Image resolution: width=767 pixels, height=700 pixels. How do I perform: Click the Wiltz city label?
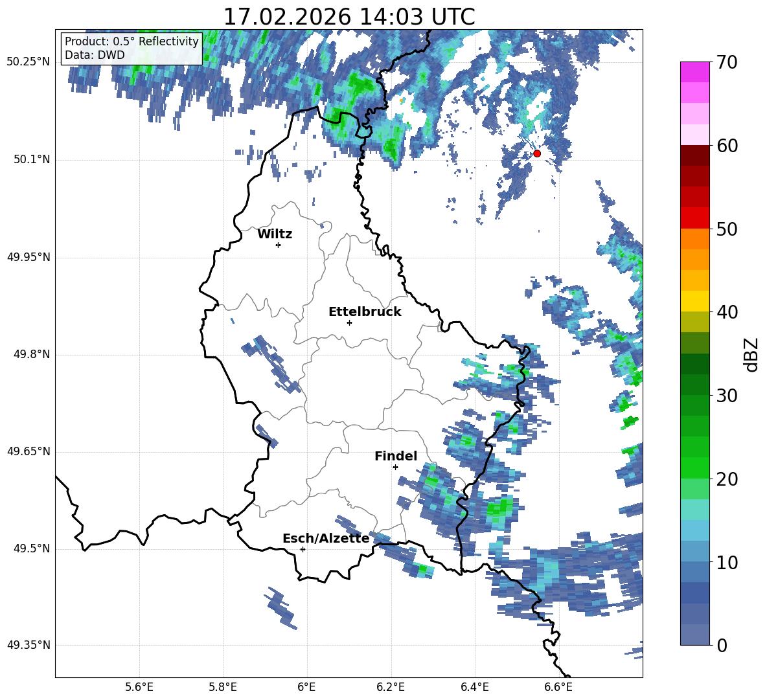[275, 234]
